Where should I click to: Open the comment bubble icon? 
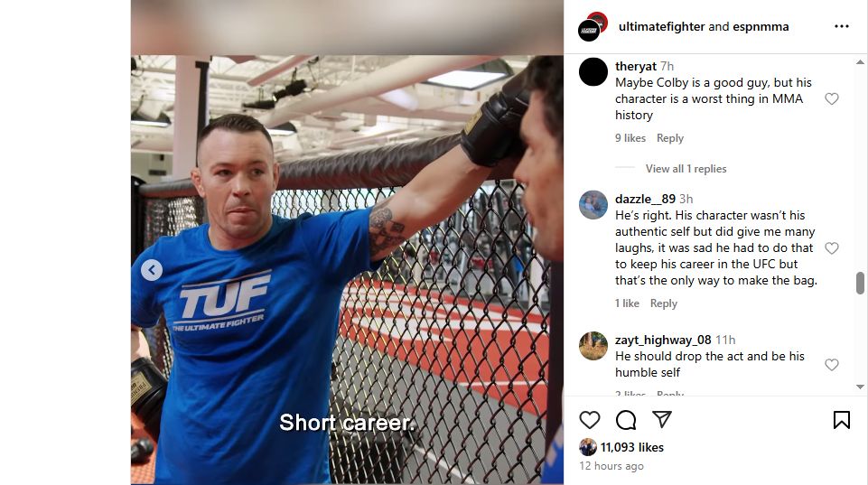click(x=626, y=420)
